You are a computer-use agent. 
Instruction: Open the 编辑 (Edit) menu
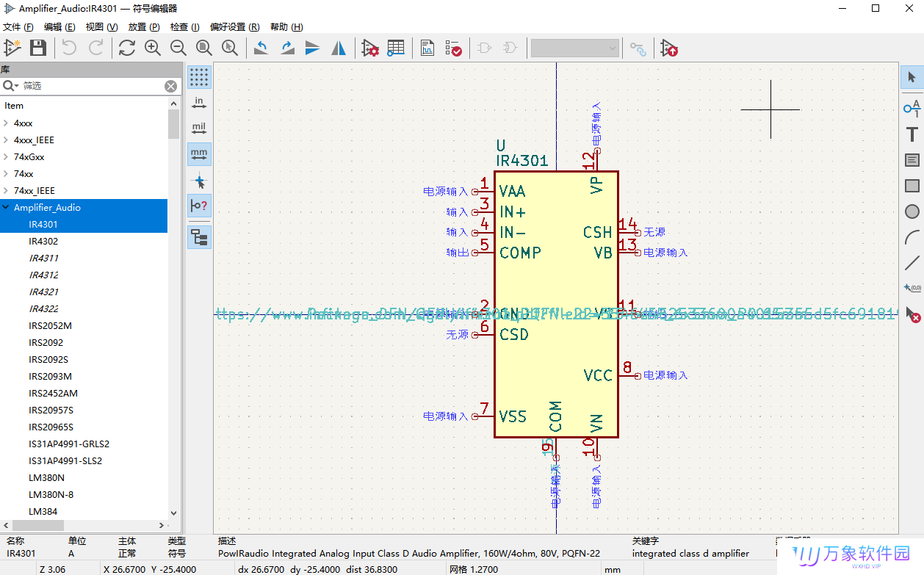pyautogui.click(x=59, y=27)
